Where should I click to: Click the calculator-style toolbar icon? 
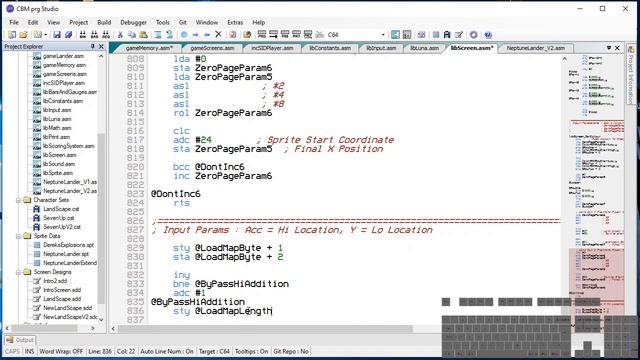coord(407,35)
